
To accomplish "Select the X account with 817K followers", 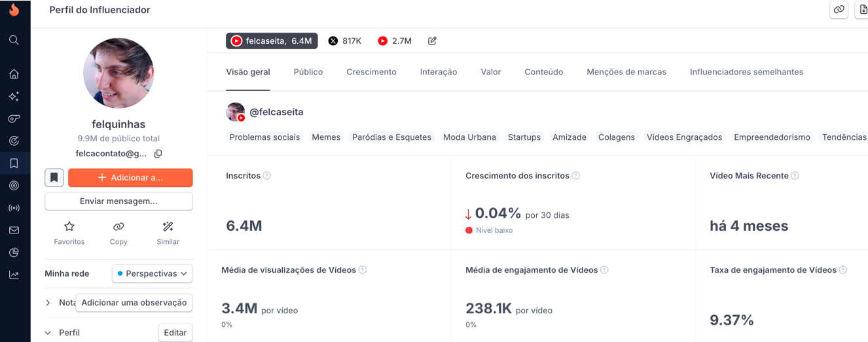I will click(345, 41).
